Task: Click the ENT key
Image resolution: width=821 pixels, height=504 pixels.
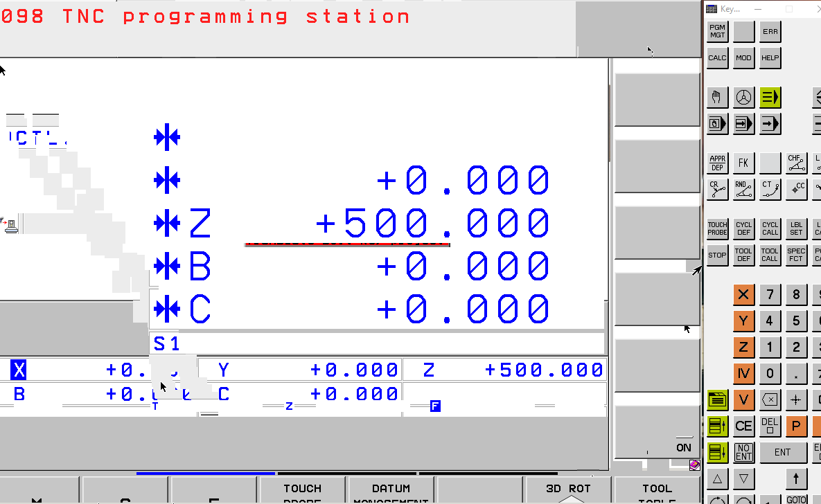Action: (x=784, y=452)
